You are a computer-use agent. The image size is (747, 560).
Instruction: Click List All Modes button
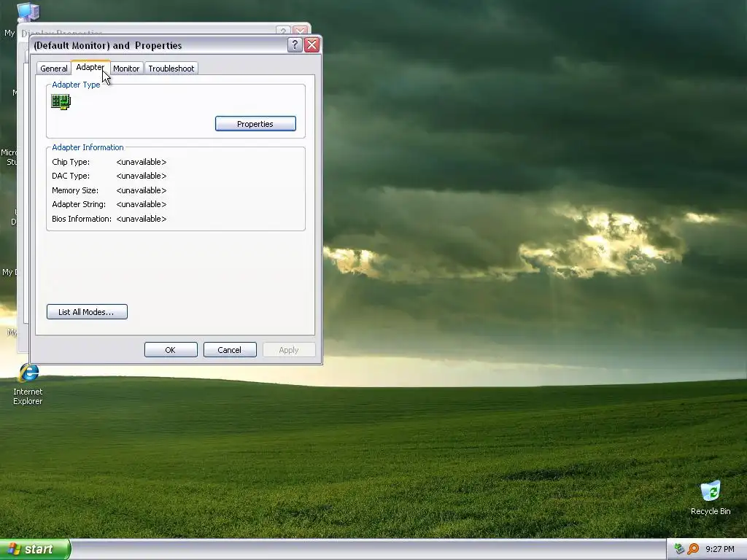point(87,312)
